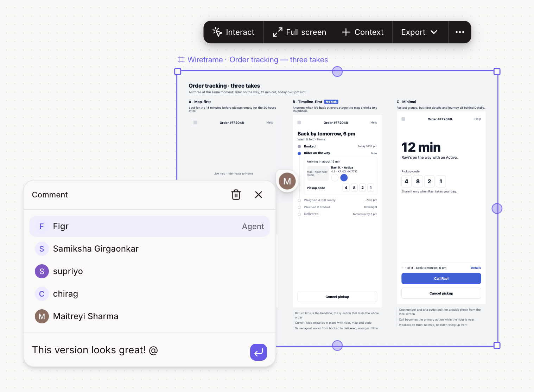
Task: Click the comment text input field
Action: 137,350
